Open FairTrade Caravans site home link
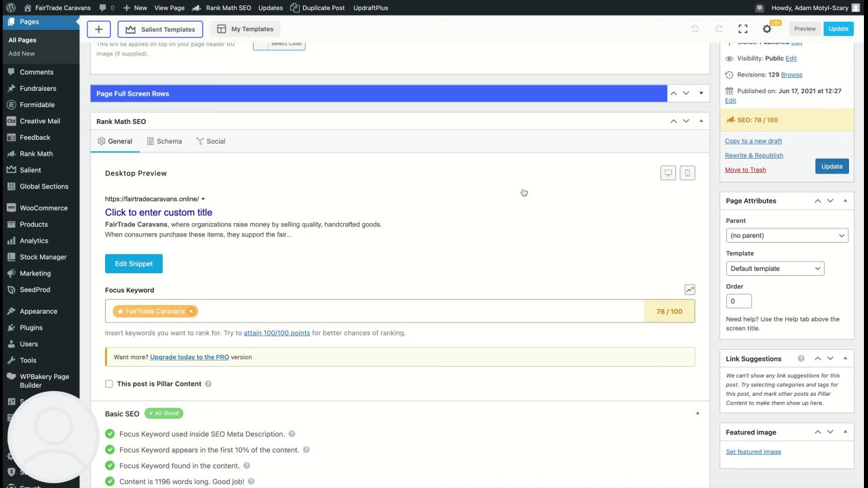Screen dimensions: 868x488 point(57,7)
